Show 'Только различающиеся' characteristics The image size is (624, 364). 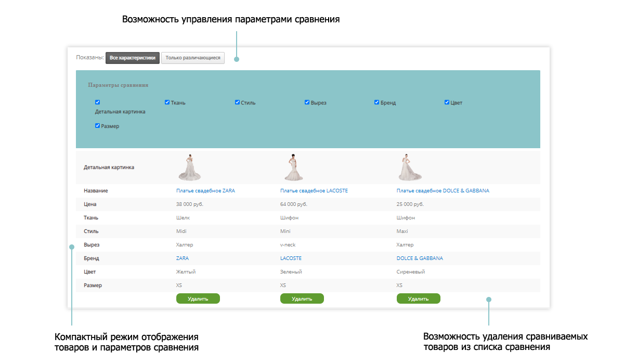[193, 58]
